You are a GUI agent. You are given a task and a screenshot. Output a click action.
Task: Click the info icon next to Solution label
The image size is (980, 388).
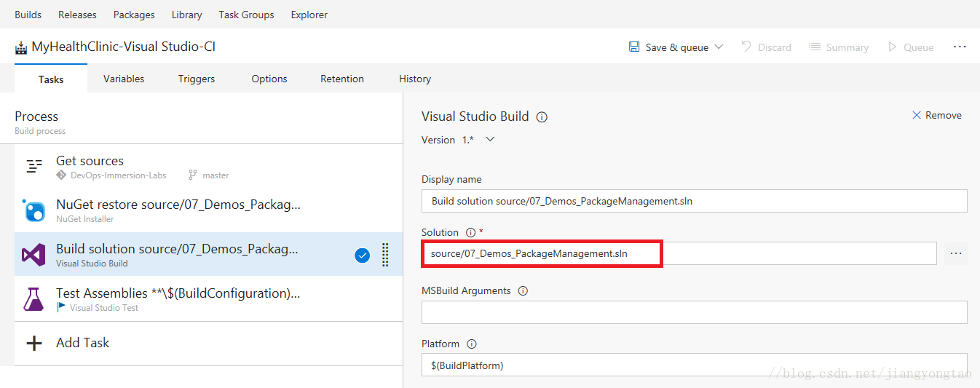(470, 233)
